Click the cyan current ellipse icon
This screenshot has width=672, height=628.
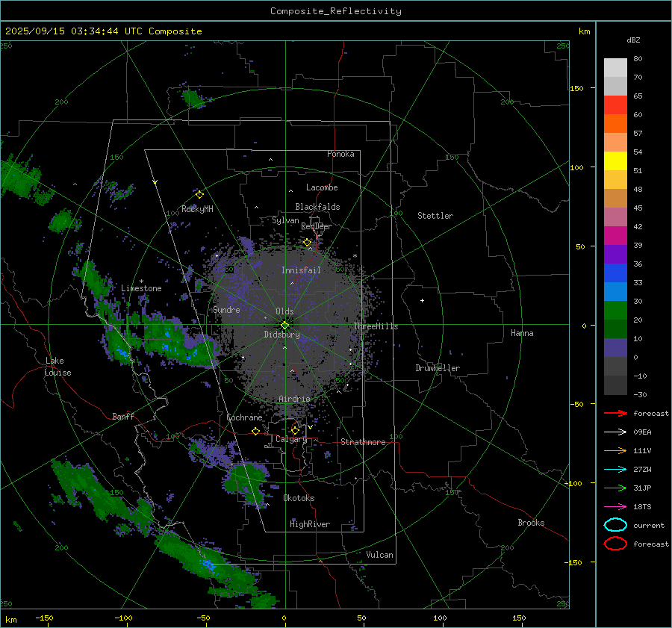point(615,525)
